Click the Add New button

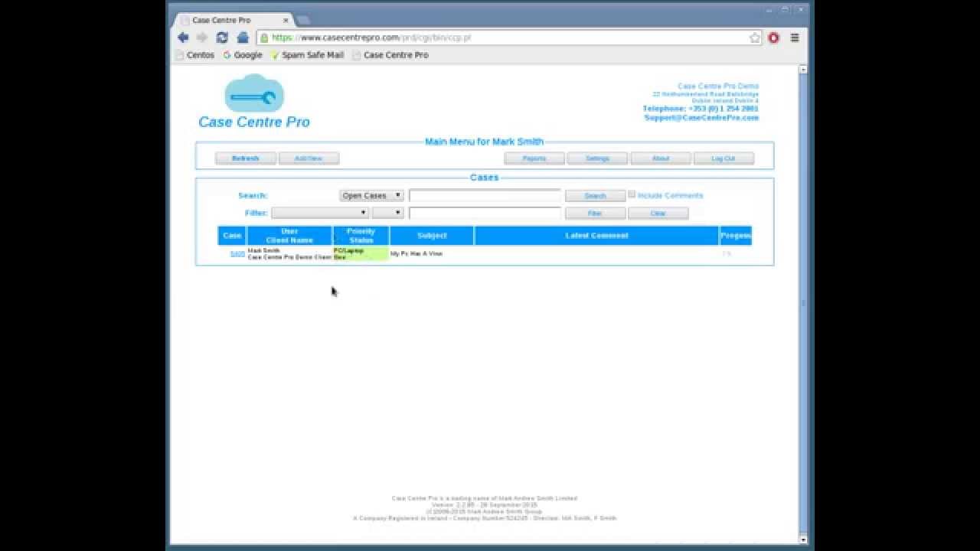pyautogui.click(x=309, y=158)
